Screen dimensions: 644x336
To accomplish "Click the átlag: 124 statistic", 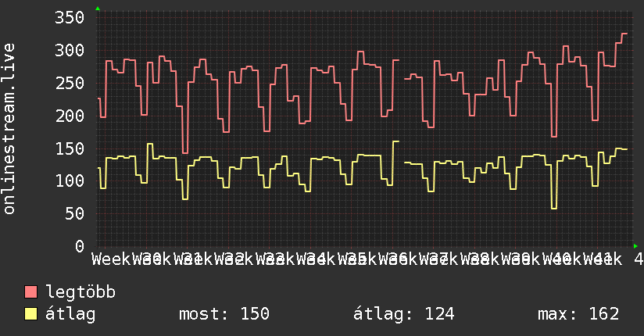I will click(404, 314).
